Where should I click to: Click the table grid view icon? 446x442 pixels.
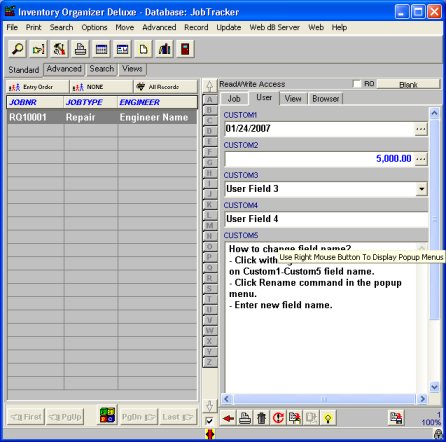tap(101, 49)
